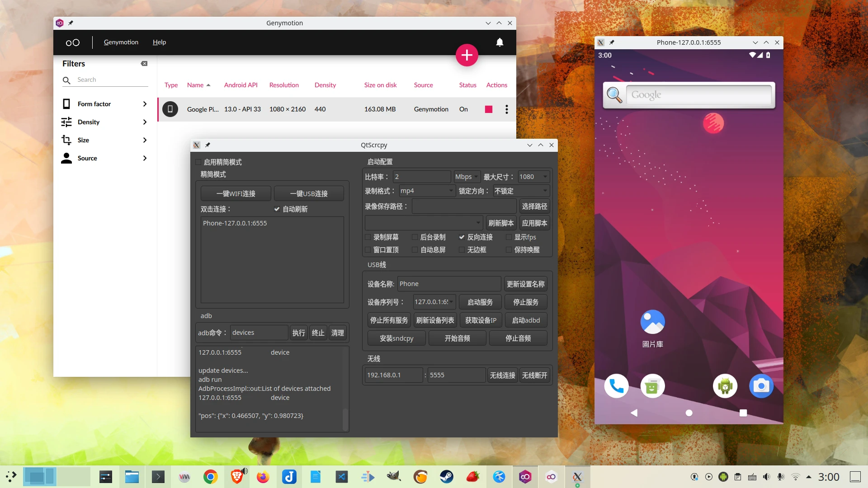Clear filters with the Filters reset icon
This screenshot has height=488, width=868.
point(144,64)
